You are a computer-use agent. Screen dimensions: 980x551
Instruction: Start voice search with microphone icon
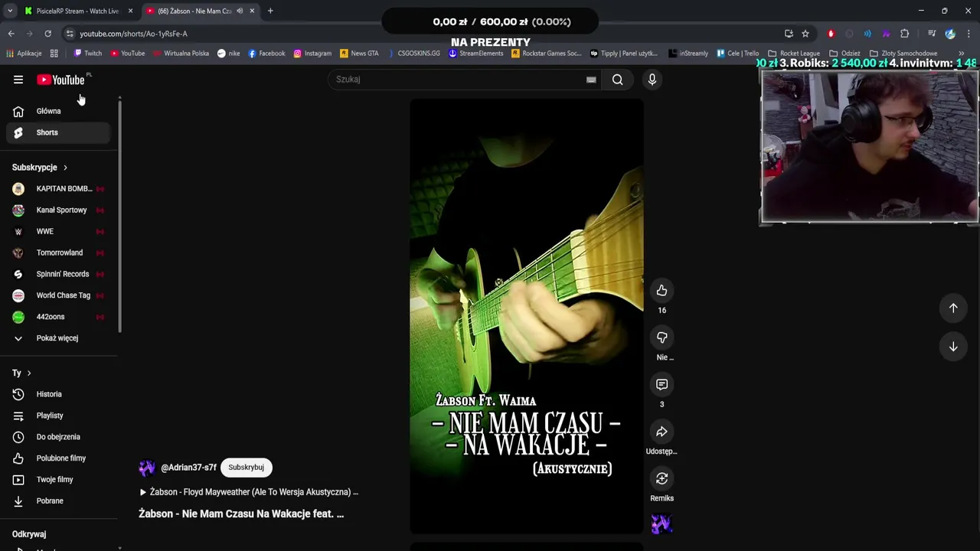tap(652, 80)
